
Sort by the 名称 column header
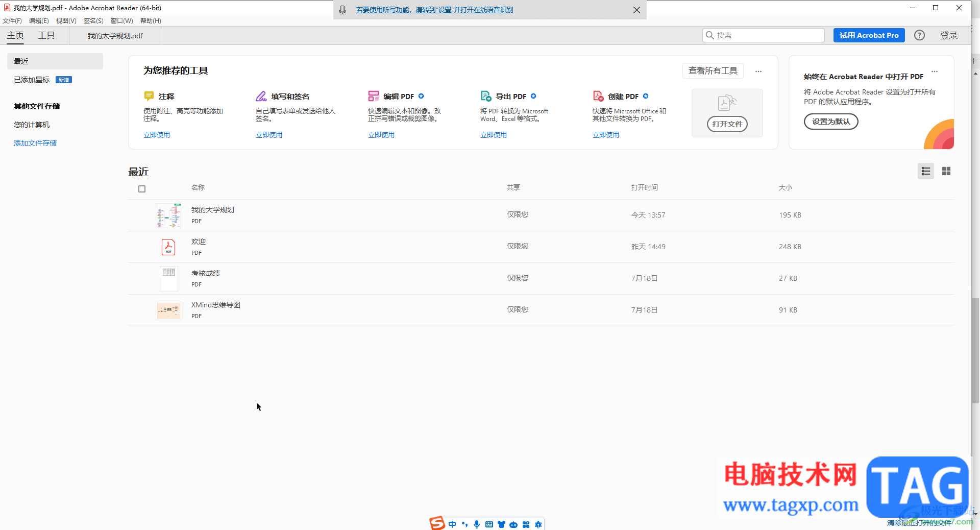point(198,187)
